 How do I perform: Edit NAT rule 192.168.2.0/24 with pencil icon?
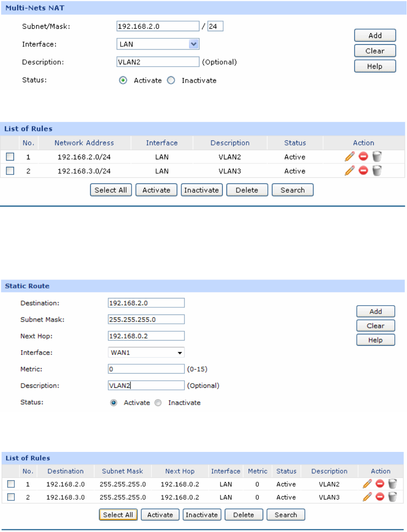[x=350, y=157]
